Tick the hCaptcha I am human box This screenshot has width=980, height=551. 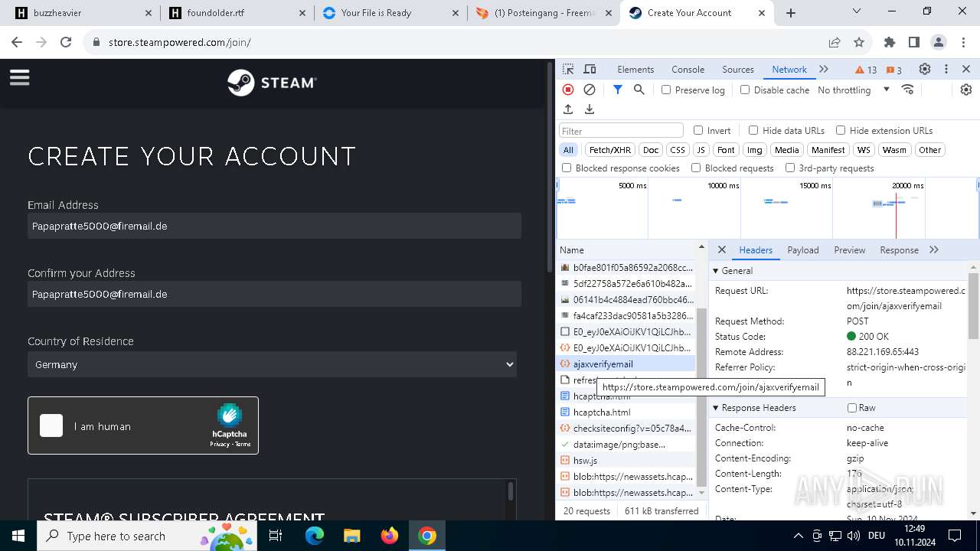(x=51, y=425)
